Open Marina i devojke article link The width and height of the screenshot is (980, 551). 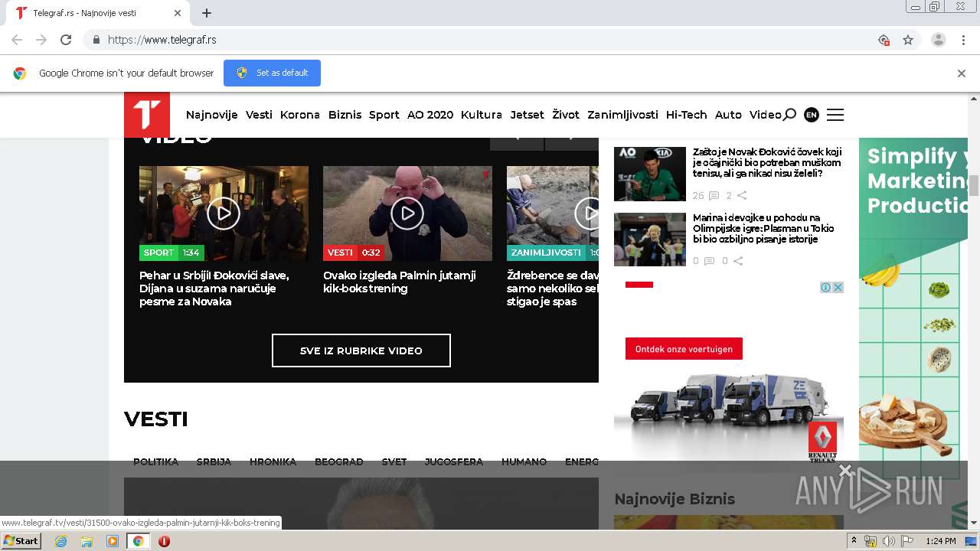click(763, 228)
